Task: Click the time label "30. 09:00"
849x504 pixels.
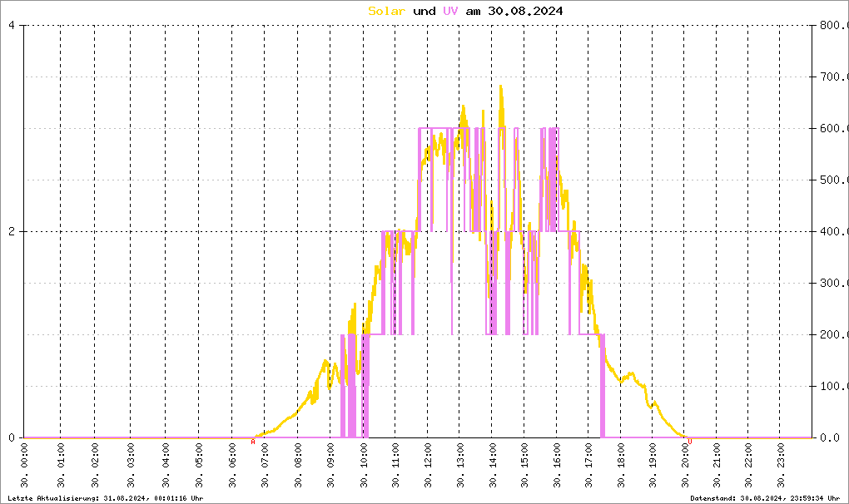Action: [331, 465]
